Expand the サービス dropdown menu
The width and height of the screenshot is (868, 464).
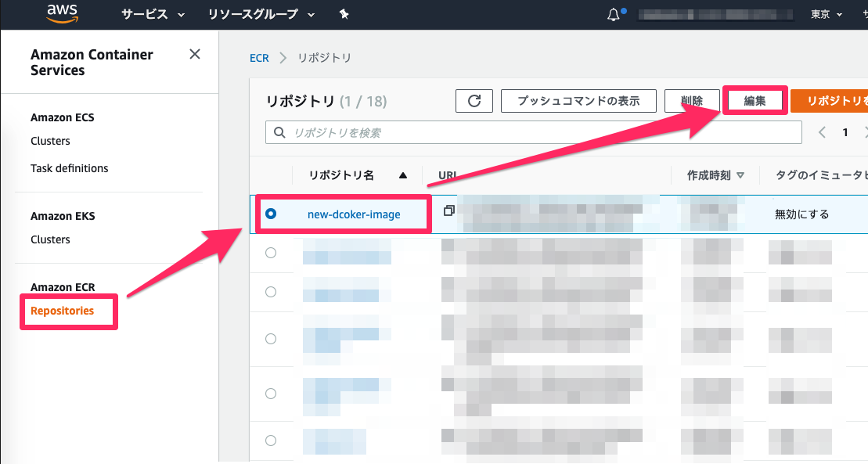[153, 14]
